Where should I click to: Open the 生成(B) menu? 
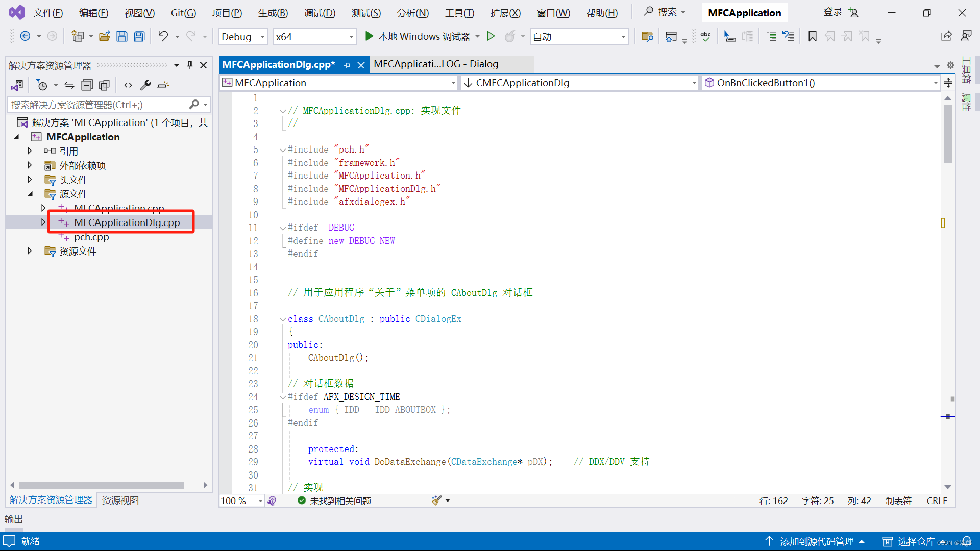coord(273,13)
